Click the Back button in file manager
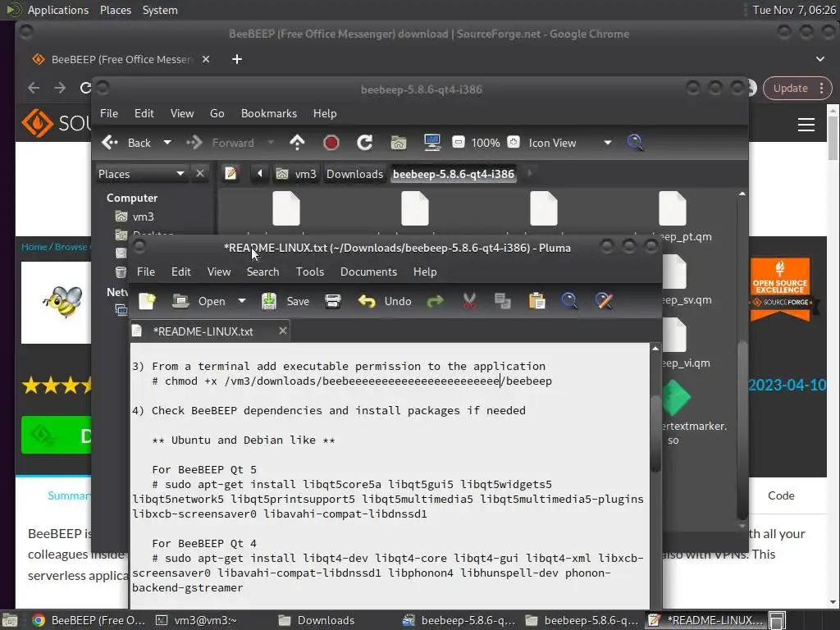The height and width of the screenshot is (630, 840). [x=126, y=143]
